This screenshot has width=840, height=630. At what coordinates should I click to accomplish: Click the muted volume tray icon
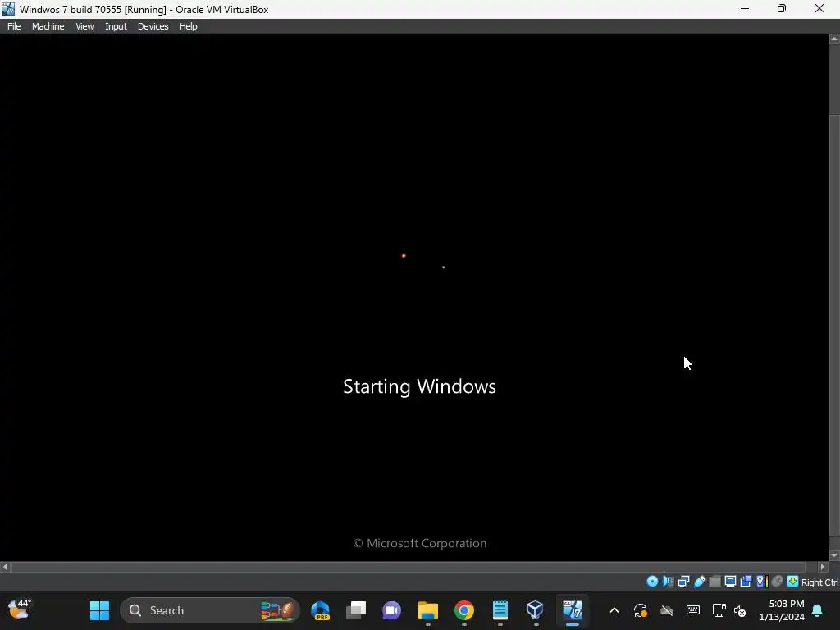[x=740, y=610]
